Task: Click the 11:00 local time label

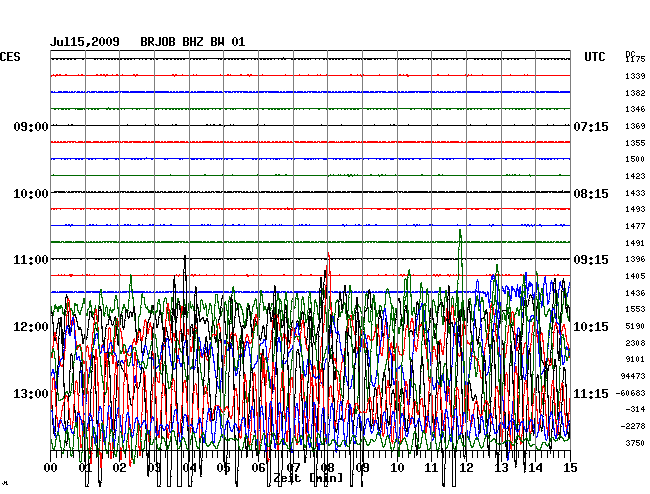Action: click(31, 260)
